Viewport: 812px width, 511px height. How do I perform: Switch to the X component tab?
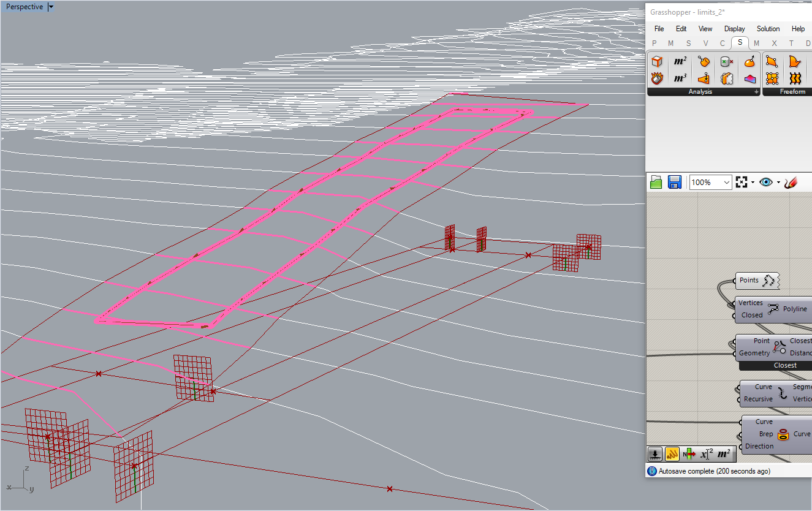tap(774, 43)
